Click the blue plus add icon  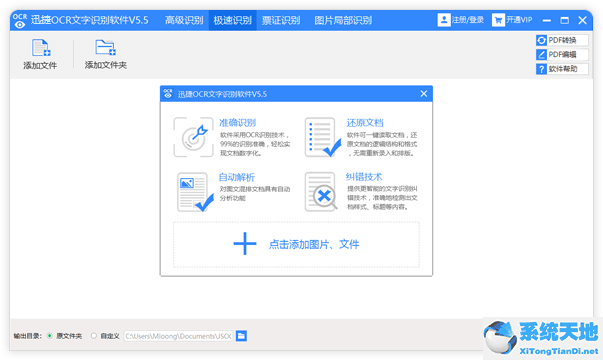(245, 244)
